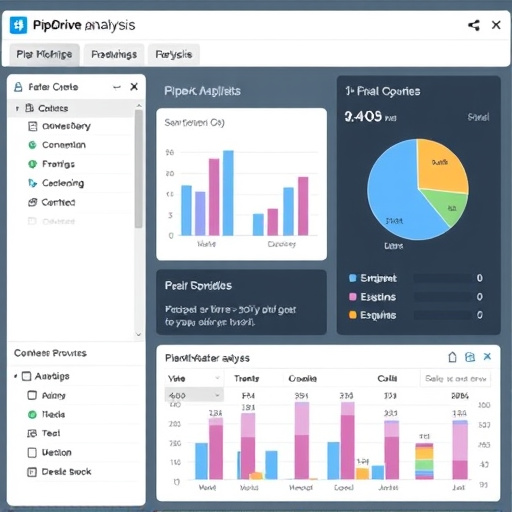
Task: Collapse the Caliees tree node arrow
Action: coord(17,108)
